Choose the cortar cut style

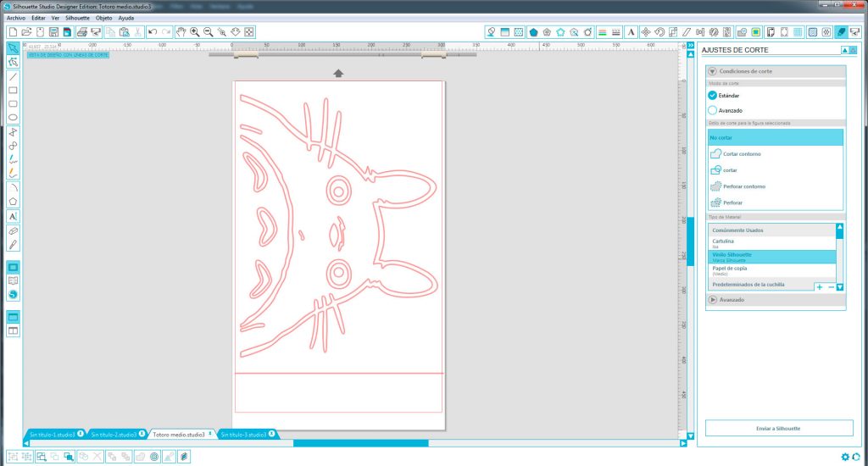pyautogui.click(x=776, y=170)
